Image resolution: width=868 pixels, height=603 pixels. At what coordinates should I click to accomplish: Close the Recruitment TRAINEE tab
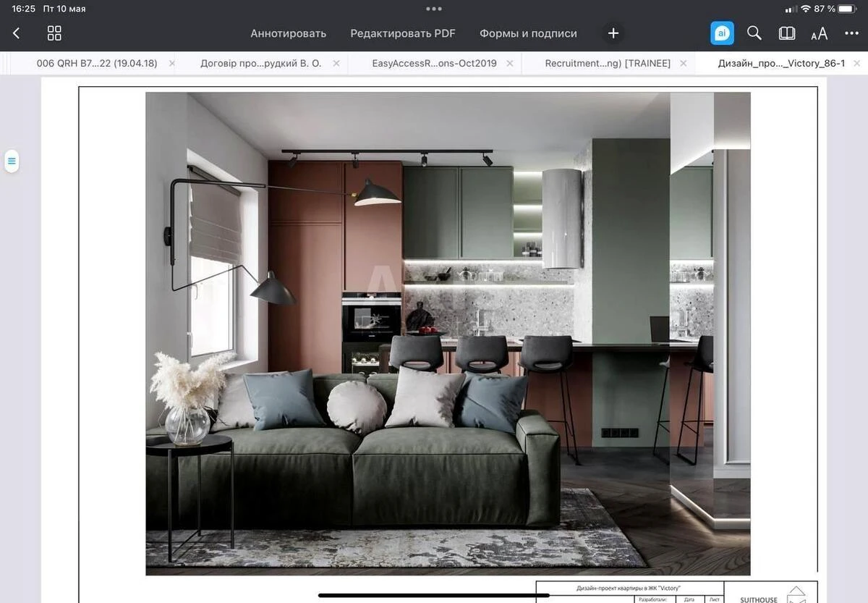point(684,64)
